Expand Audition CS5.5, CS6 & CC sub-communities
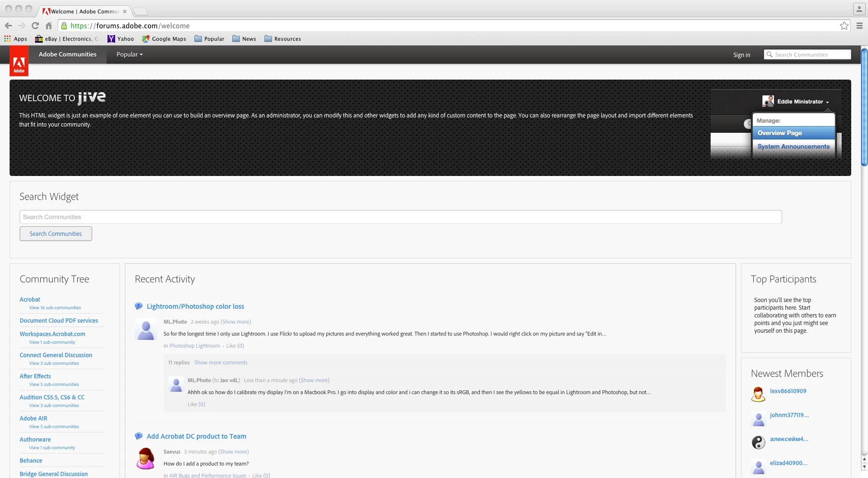Screen dimensions: 868x478 click(x=54, y=406)
